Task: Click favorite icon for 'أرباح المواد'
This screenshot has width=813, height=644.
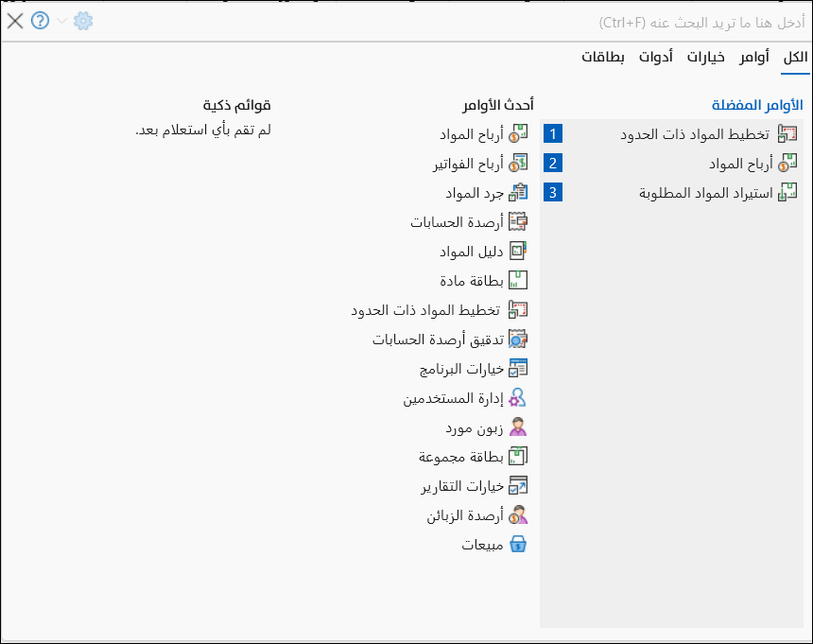Action: coord(787,164)
